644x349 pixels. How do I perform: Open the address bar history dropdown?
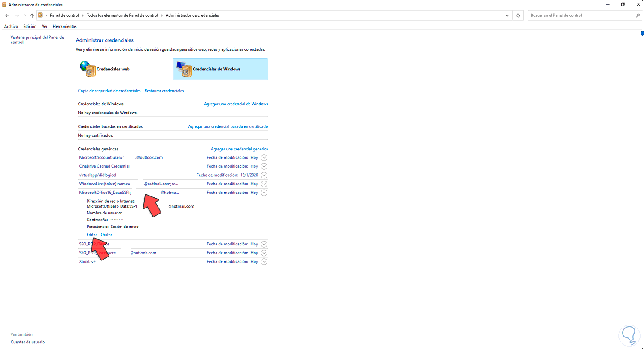click(507, 15)
